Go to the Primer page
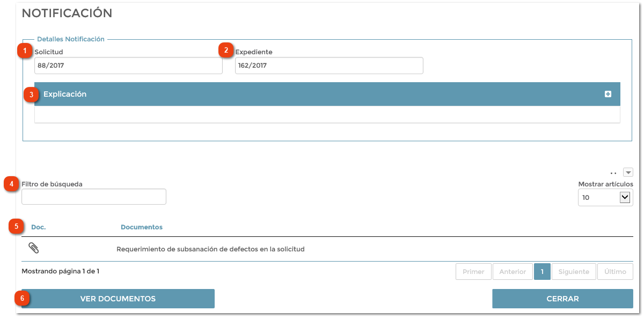644x318 pixels. (x=473, y=271)
